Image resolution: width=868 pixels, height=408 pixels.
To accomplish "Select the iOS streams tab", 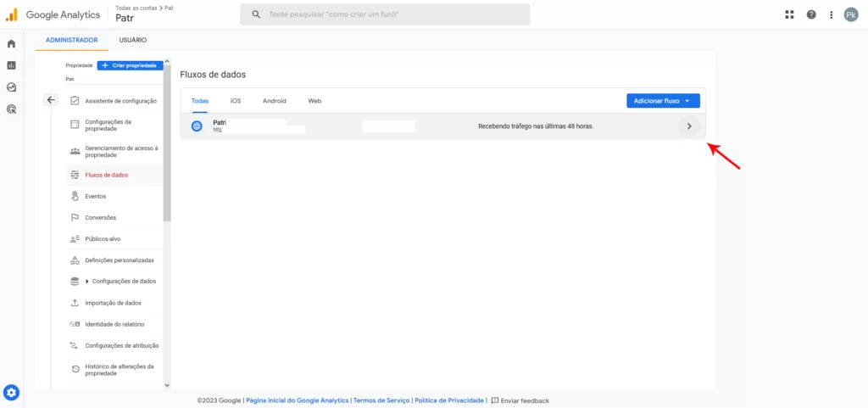I will point(236,101).
